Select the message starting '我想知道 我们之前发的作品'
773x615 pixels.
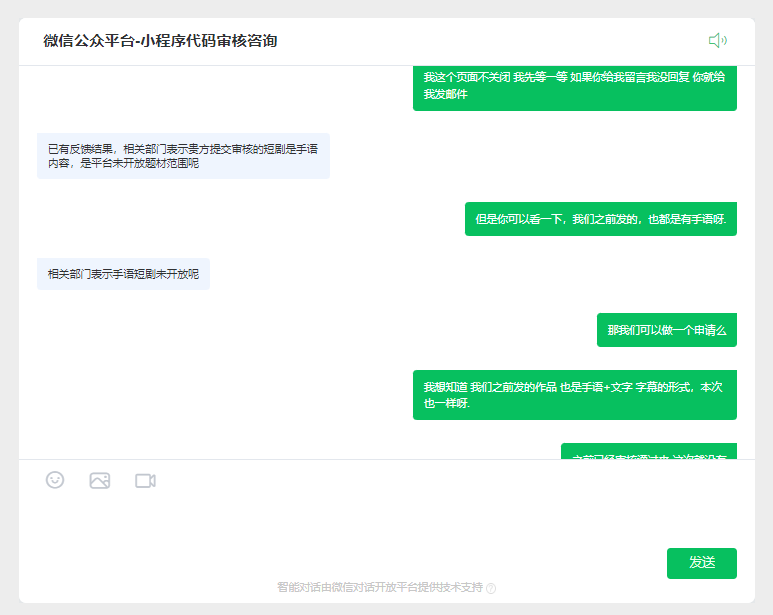(x=575, y=395)
